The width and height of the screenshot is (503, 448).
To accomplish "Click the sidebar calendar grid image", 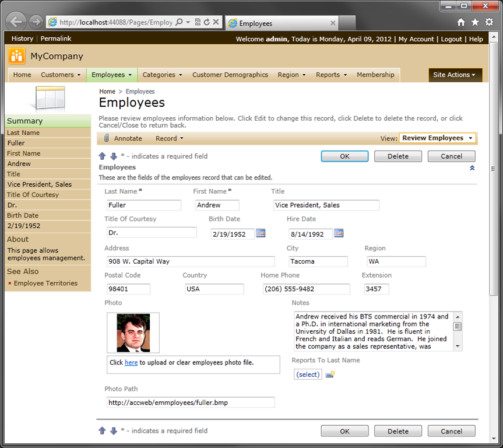I will [50, 98].
